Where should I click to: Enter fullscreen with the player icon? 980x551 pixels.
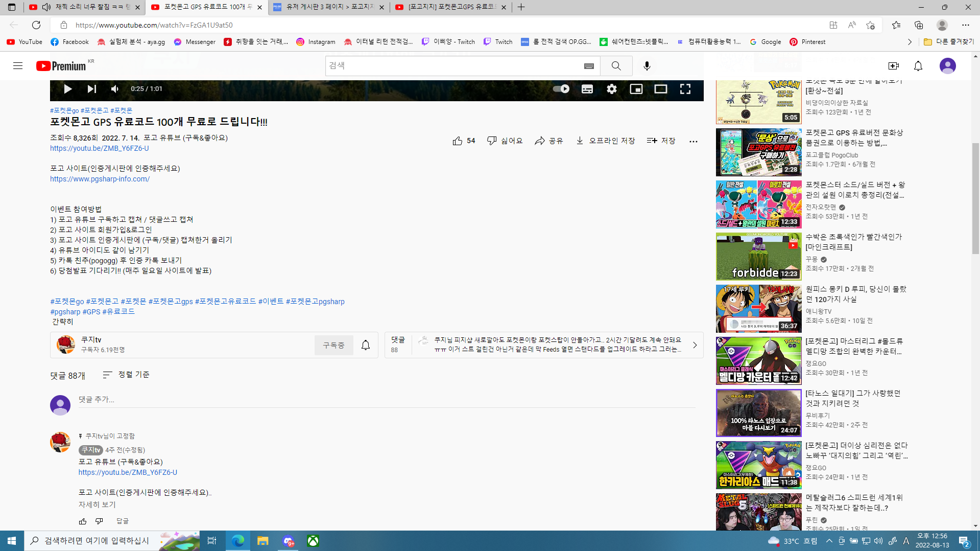click(685, 89)
